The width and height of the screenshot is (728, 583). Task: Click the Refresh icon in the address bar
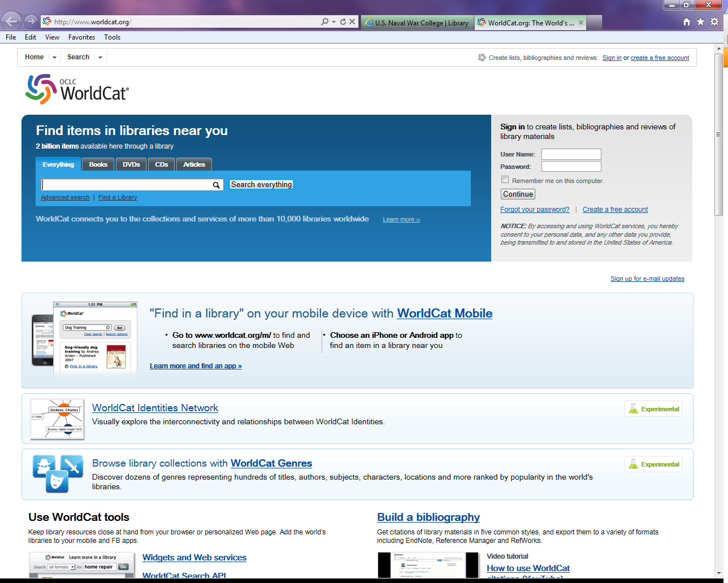click(343, 21)
